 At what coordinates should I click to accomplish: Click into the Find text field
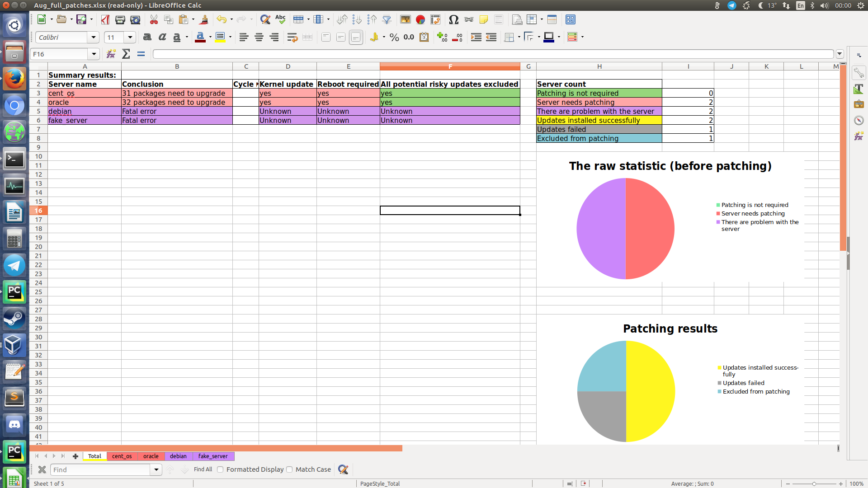click(100, 470)
